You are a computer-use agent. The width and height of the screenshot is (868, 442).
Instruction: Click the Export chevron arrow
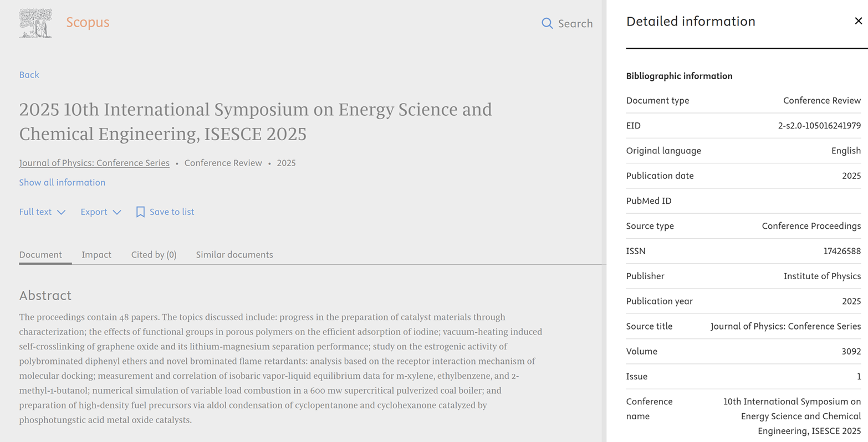click(x=116, y=212)
